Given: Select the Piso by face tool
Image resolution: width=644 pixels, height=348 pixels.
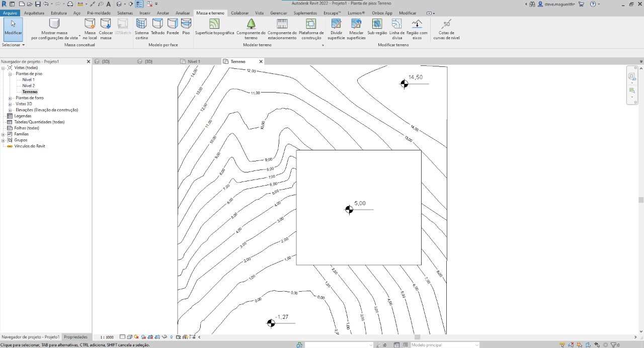Looking at the screenshot, I should click(x=186, y=27).
